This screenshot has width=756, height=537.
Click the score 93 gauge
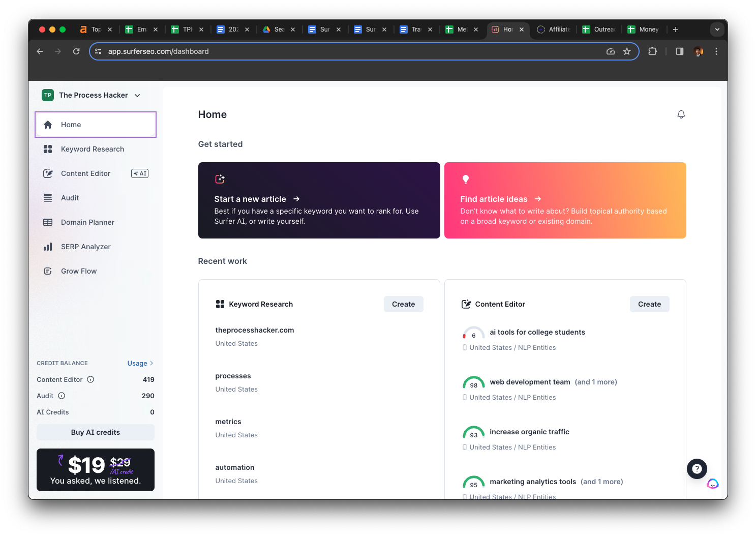[x=473, y=433]
